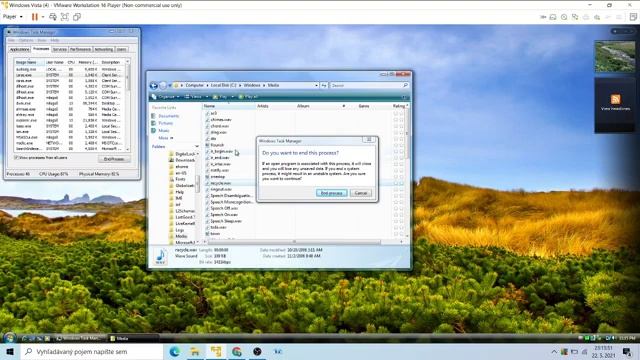Image resolution: width=640 pixels, height=360 pixels.
Task: Click the WAV file icon in details pane
Action: (161, 256)
